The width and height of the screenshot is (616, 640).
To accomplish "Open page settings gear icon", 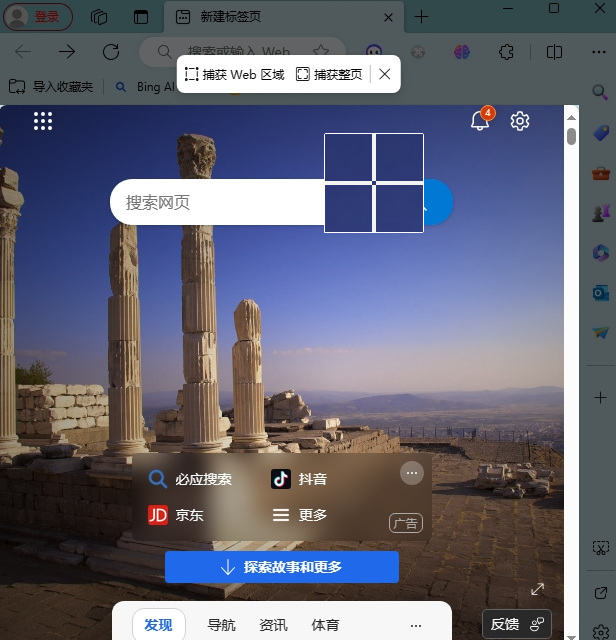I will [x=520, y=121].
